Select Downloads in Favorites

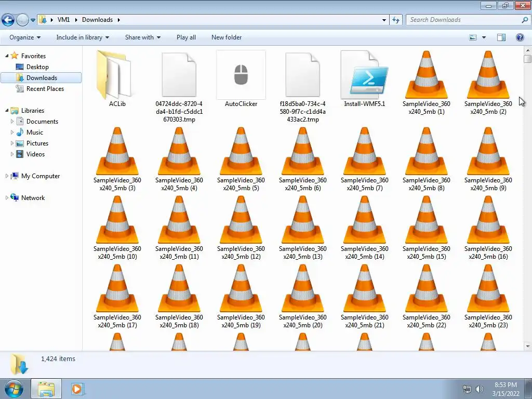[x=41, y=78]
